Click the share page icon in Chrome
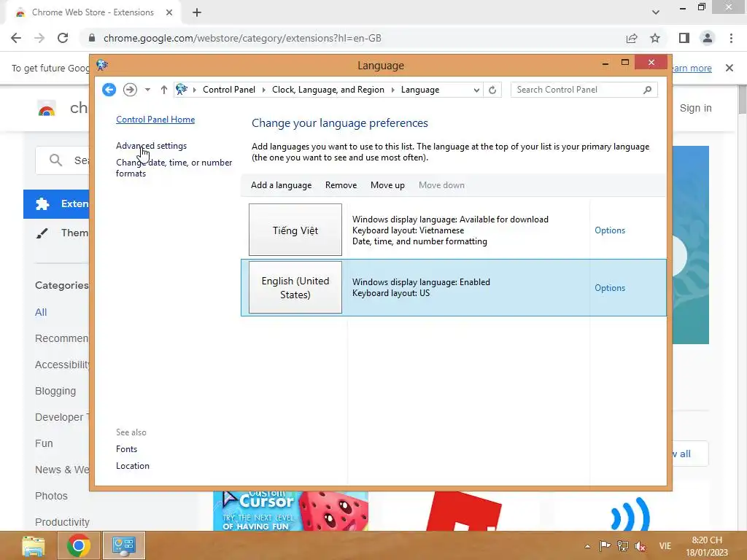 (632, 38)
